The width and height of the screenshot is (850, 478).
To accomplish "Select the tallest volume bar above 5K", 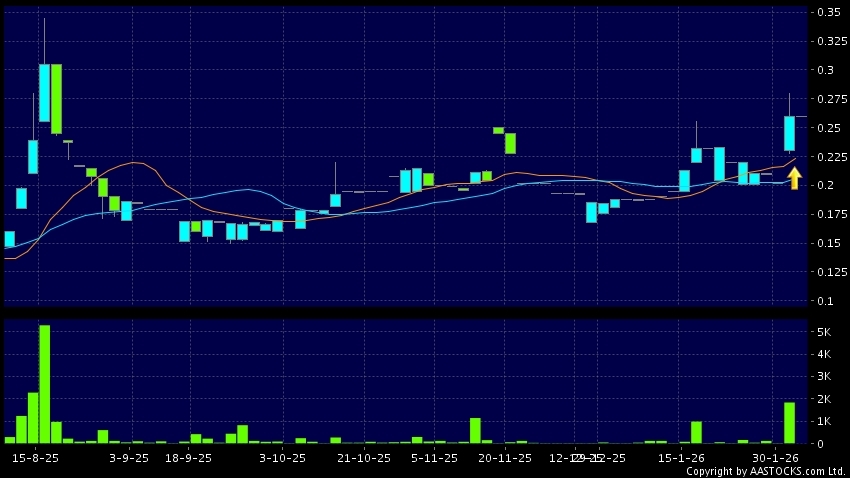I will click(44, 384).
